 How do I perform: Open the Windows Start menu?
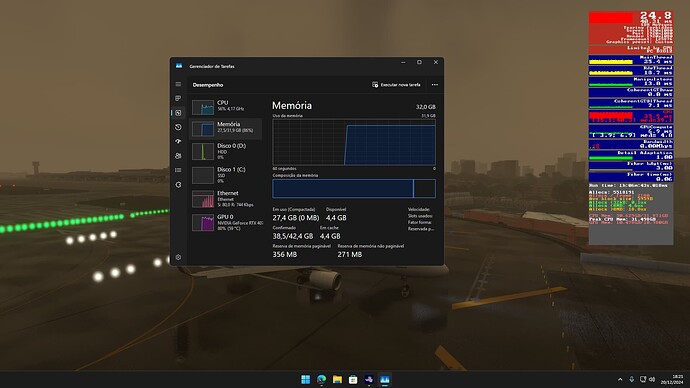[x=305, y=379]
